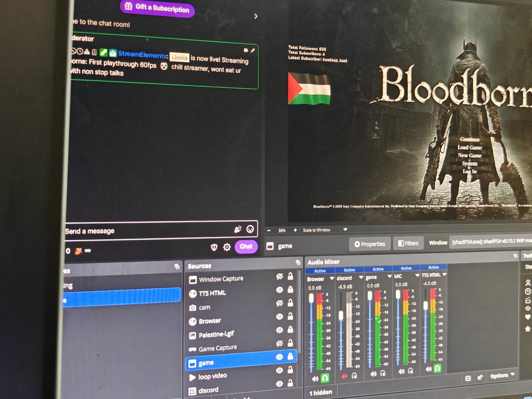
Task: Hide the TTS HTML source
Action: 279,289
